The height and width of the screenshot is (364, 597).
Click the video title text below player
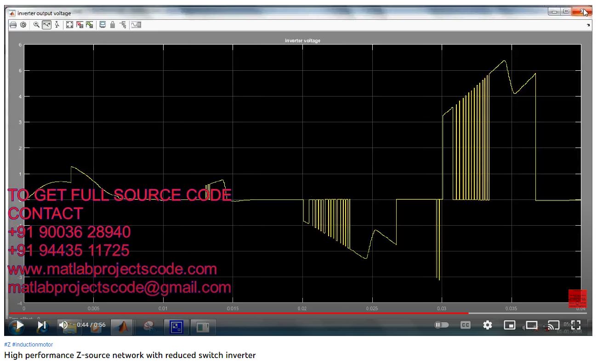[130, 355]
